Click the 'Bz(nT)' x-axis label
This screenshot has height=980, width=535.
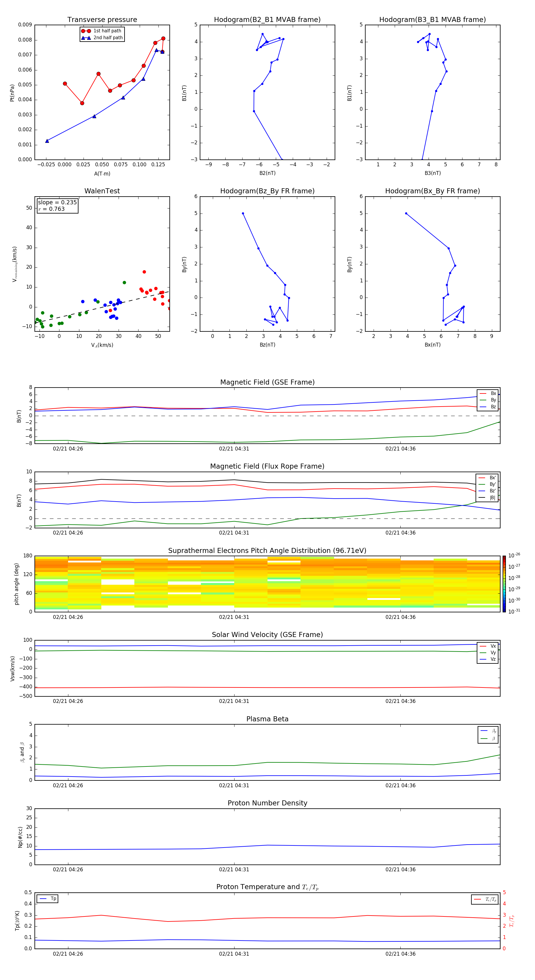(x=267, y=345)
